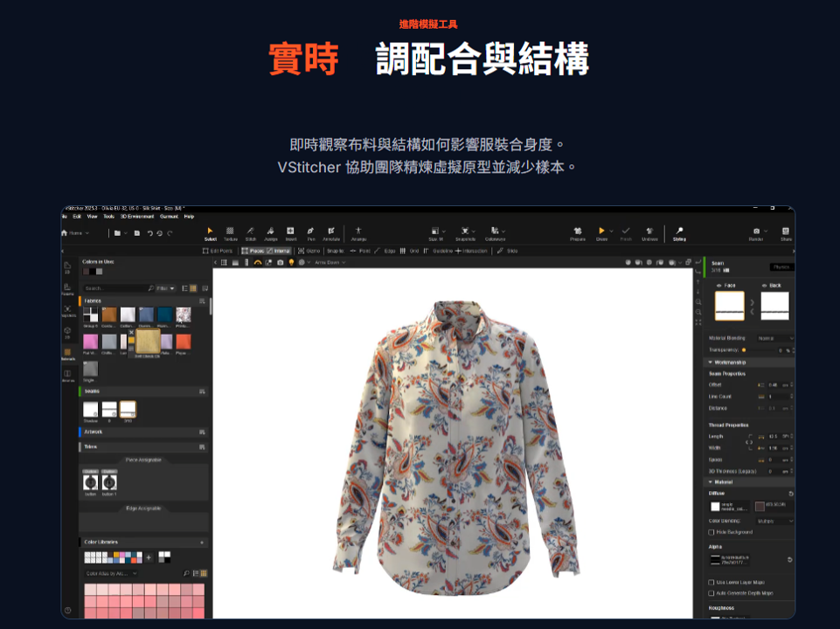Open the Material Blending dropdown
This screenshot has width=840, height=629.
pyautogui.click(x=775, y=338)
